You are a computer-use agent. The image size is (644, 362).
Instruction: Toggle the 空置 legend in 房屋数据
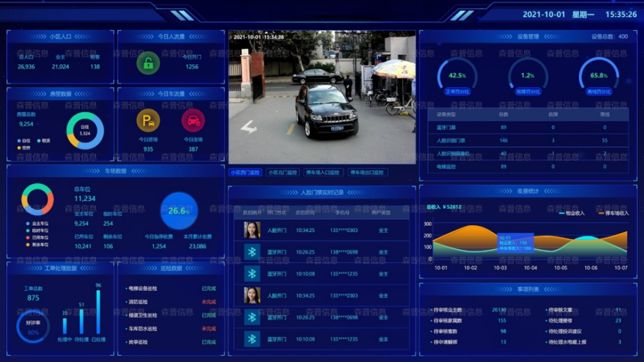(x=23, y=148)
